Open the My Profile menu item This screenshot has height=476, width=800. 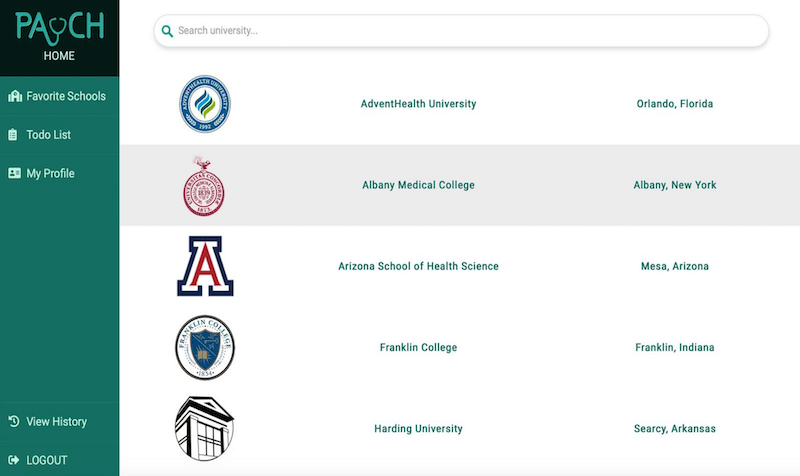51,173
